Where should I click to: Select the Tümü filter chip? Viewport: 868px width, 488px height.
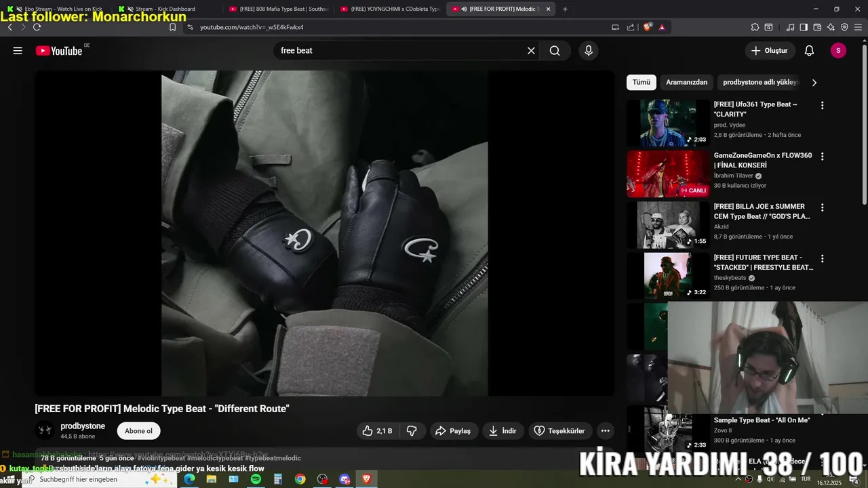pos(642,82)
